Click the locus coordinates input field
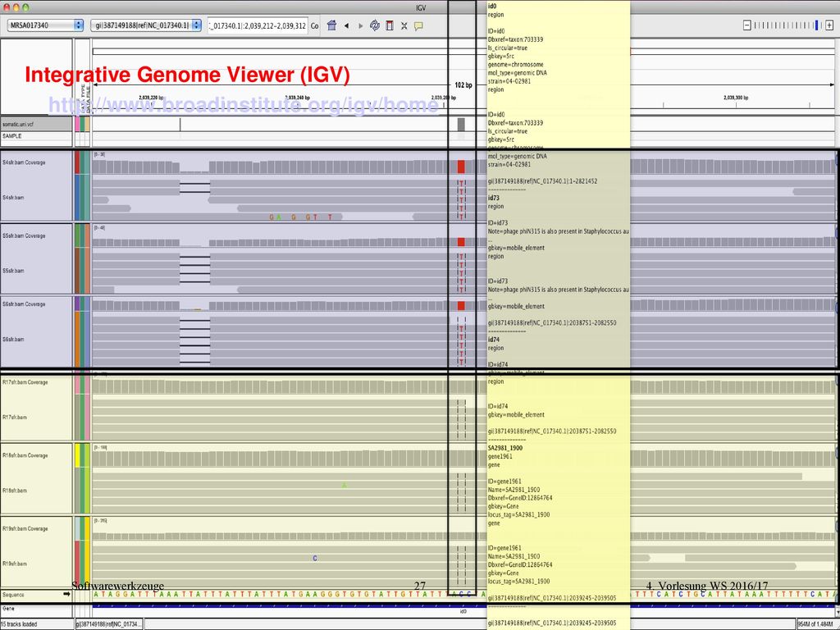This screenshot has width=840, height=630. tap(258, 25)
